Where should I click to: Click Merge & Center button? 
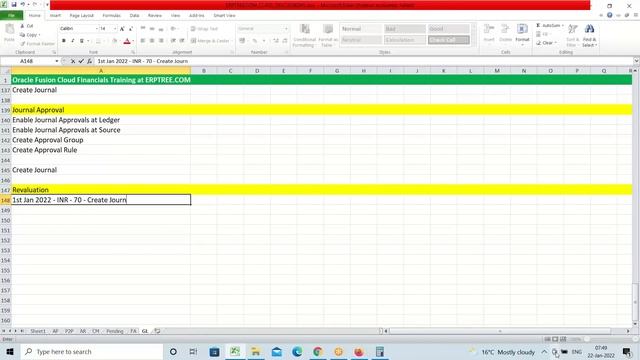point(210,41)
